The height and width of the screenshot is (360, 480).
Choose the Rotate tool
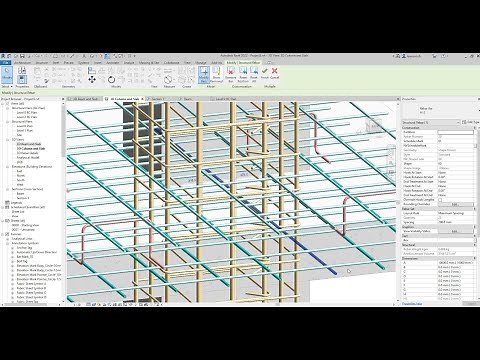[x=111, y=79]
